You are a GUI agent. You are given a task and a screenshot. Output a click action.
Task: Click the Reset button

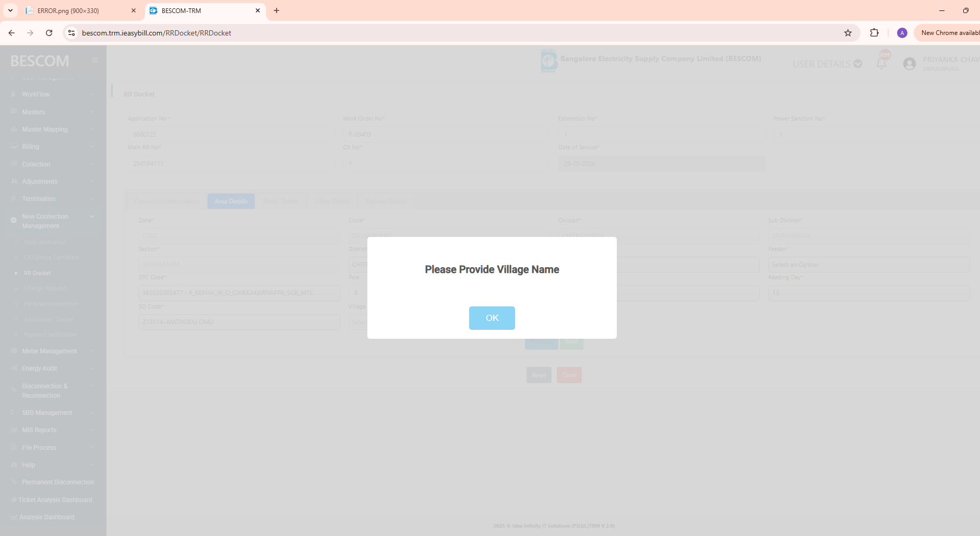pos(539,375)
